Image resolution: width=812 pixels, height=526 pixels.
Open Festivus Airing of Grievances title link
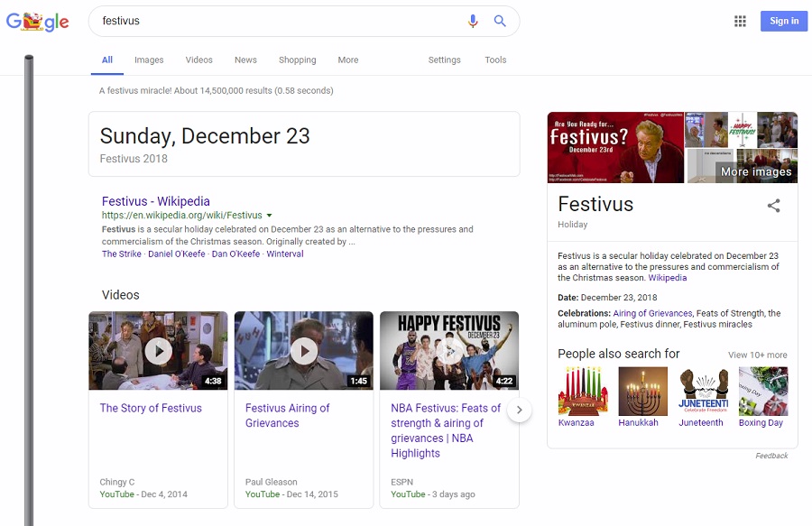pyautogui.click(x=288, y=416)
